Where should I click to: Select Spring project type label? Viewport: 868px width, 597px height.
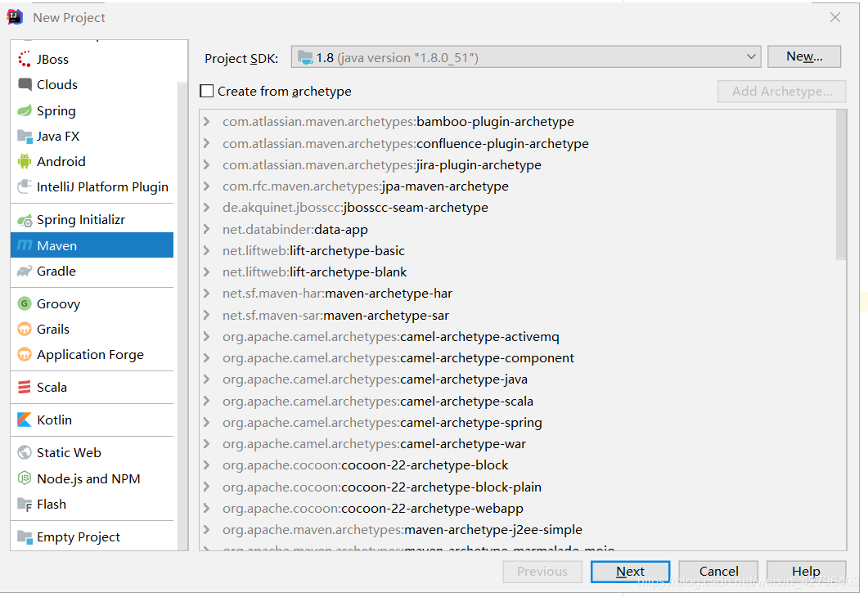point(56,110)
